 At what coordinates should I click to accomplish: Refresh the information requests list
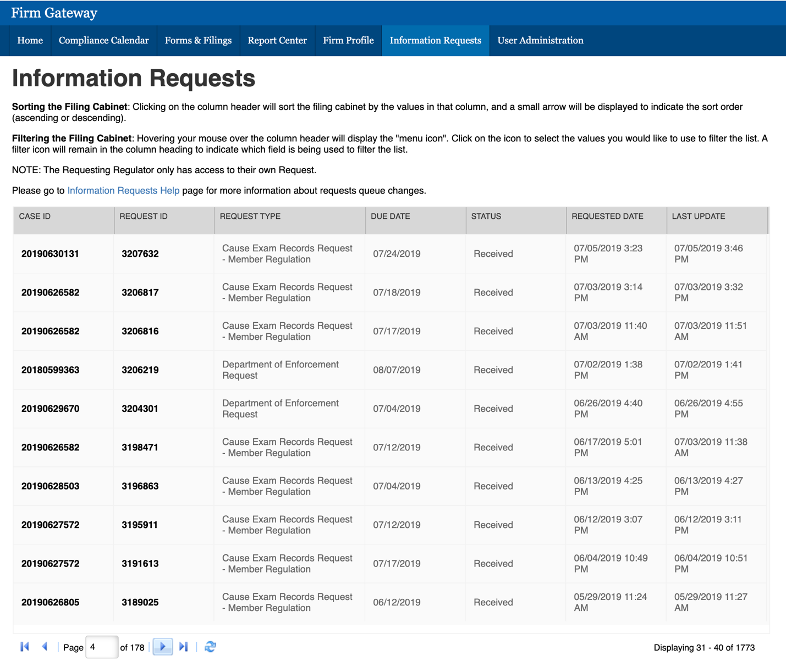click(210, 647)
